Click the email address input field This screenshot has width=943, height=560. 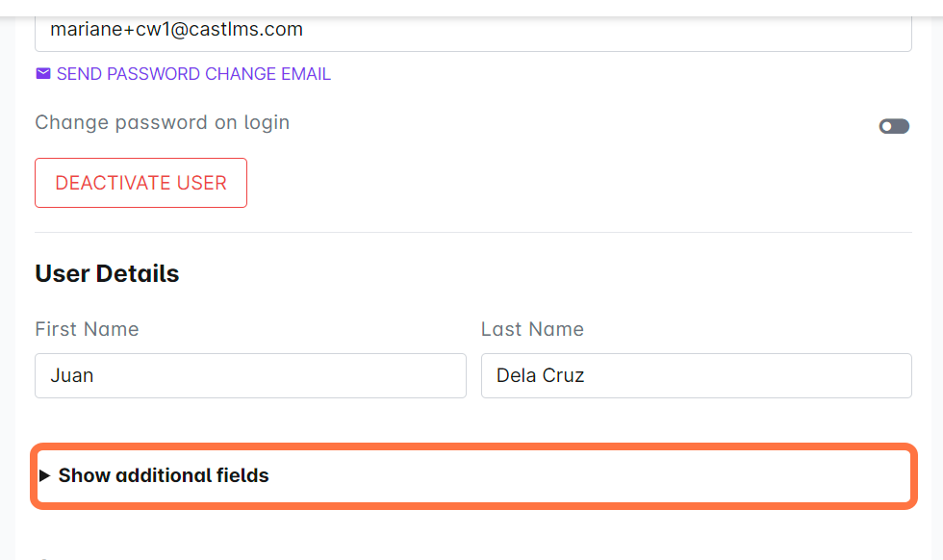coord(472,31)
